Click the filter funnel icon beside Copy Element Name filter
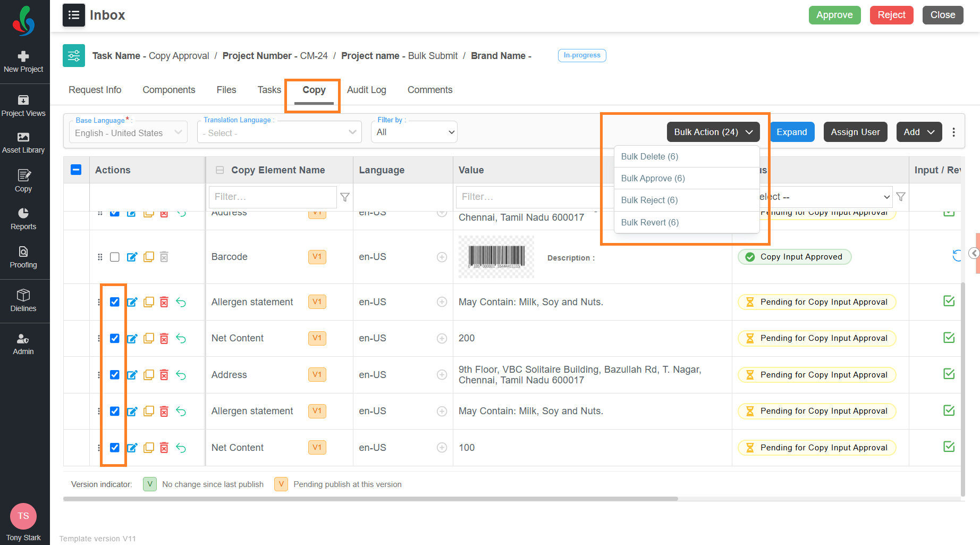The image size is (980, 545). coord(345,197)
